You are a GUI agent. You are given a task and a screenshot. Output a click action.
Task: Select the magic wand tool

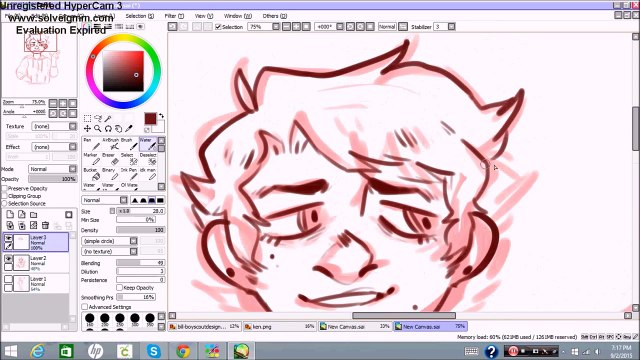[108, 118]
